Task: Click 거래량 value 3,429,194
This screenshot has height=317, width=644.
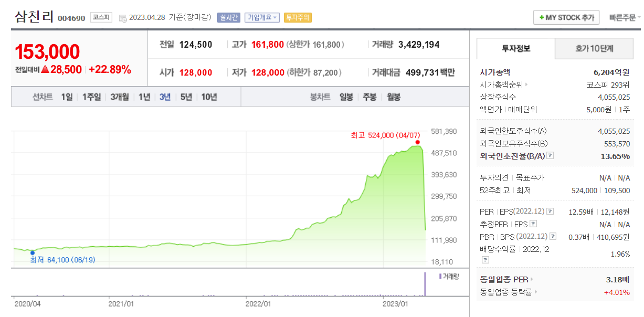Action: pyautogui.click(x=419, y=45)
